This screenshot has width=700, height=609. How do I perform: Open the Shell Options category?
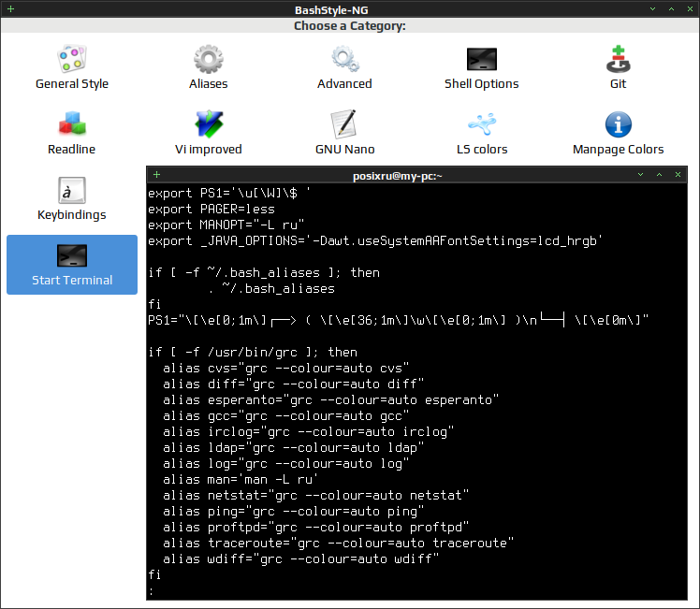[x=481, y=67]
